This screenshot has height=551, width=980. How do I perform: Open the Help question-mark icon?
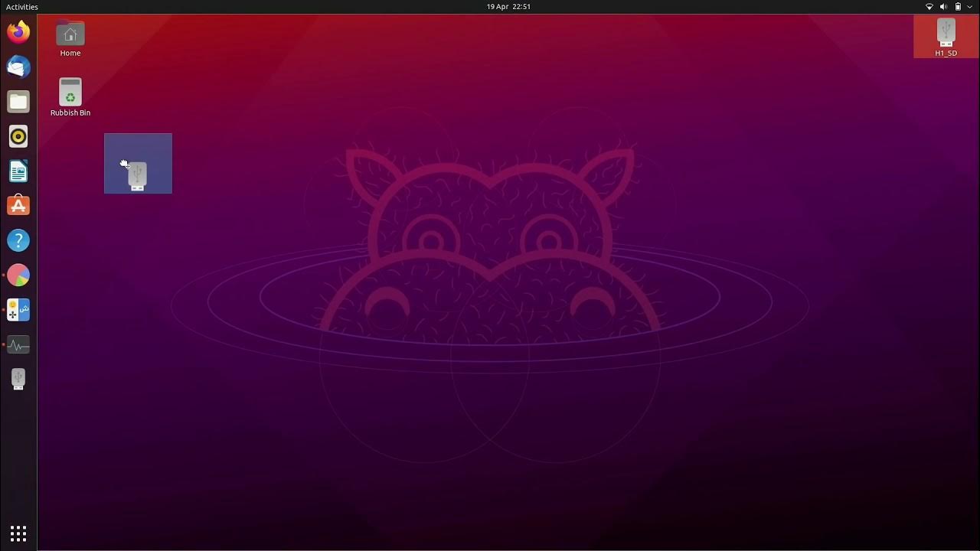pyautogui.click(x=18, y=240)
